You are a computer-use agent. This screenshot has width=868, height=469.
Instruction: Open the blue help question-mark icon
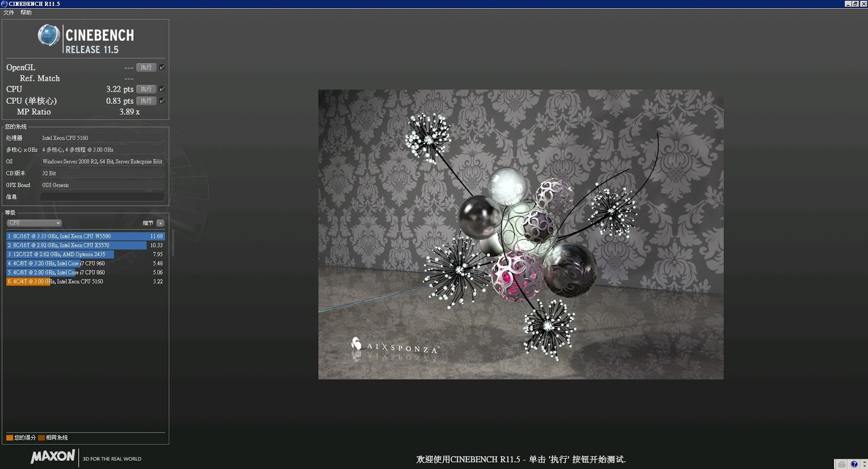pyautogui.click(x=854, y=464)
